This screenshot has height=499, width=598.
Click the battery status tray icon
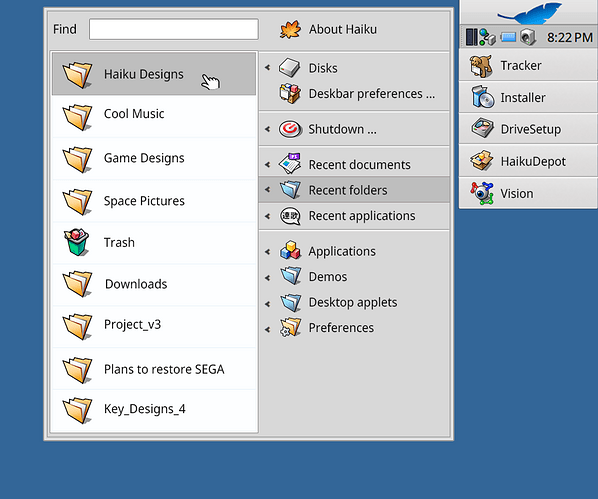coord(508,37)
